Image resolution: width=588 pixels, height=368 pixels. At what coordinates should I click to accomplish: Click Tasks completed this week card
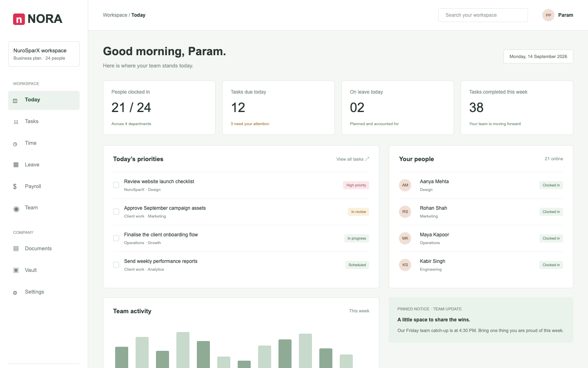[x=517, y=108]
